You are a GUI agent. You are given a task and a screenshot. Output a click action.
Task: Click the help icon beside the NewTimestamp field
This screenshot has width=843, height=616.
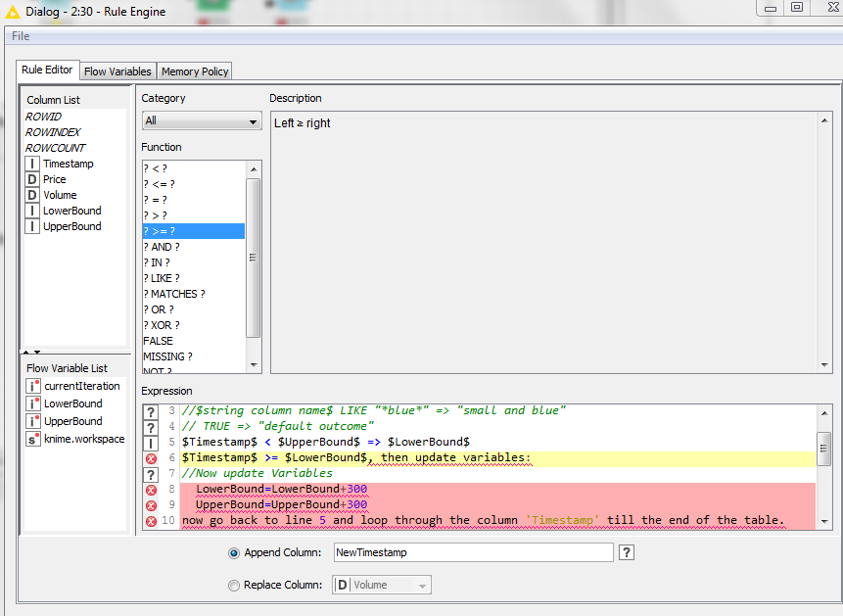coord(627,552)
